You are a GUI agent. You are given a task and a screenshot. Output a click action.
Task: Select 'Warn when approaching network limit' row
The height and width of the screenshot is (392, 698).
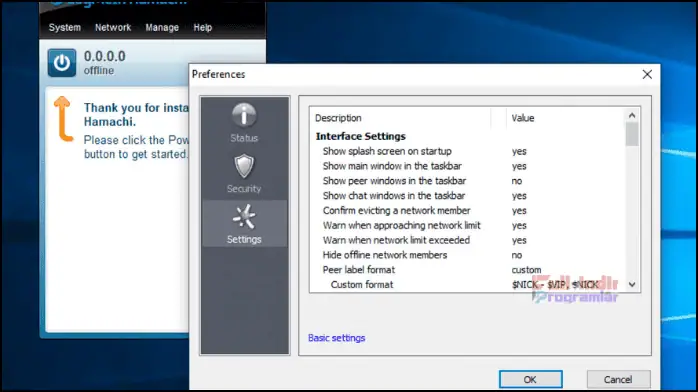(467, 225)
